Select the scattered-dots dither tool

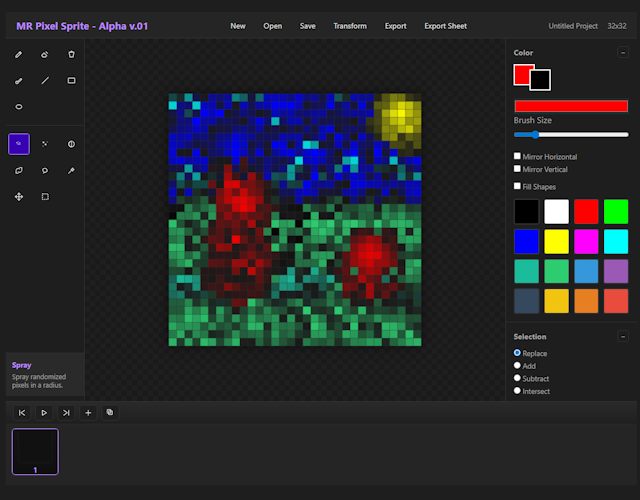click(x=45, y=144)
